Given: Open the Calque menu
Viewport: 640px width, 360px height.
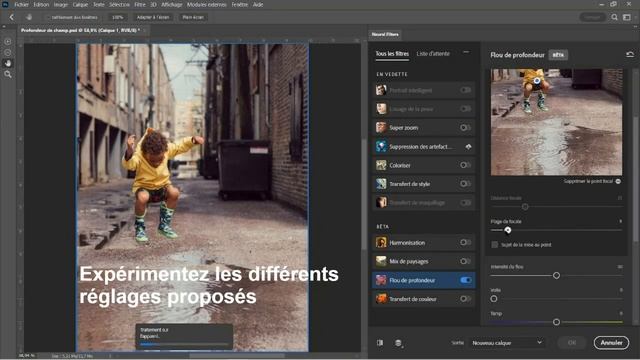Looking at the screenshot, I should (80, 4).
